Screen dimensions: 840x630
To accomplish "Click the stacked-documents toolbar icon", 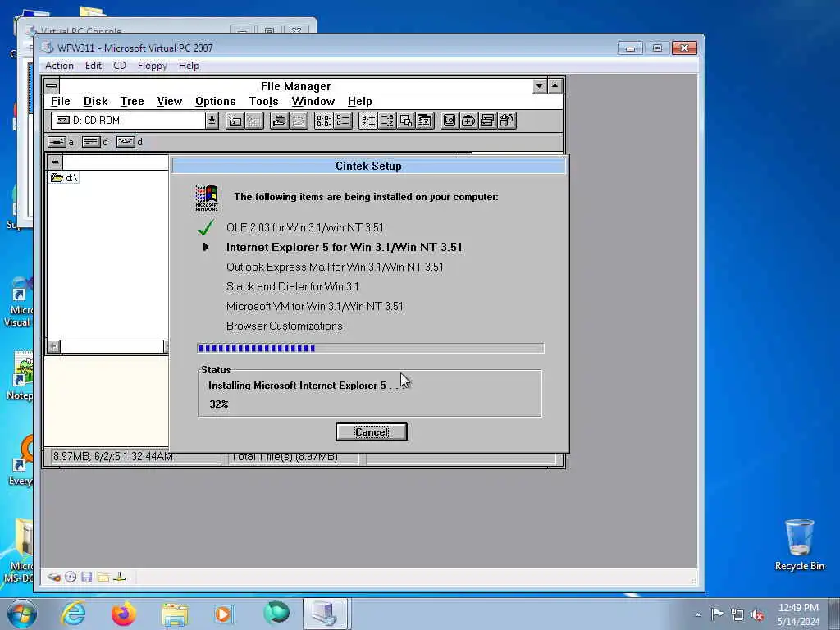I will (x=487, y=121).
